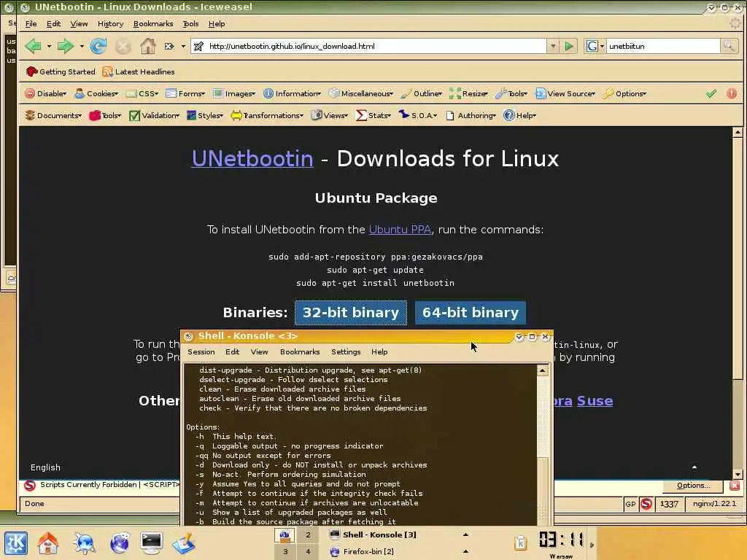Open the second-row Help toolbar menu
The width and height of the screenshot is (747, 560).
coord(519,115)
